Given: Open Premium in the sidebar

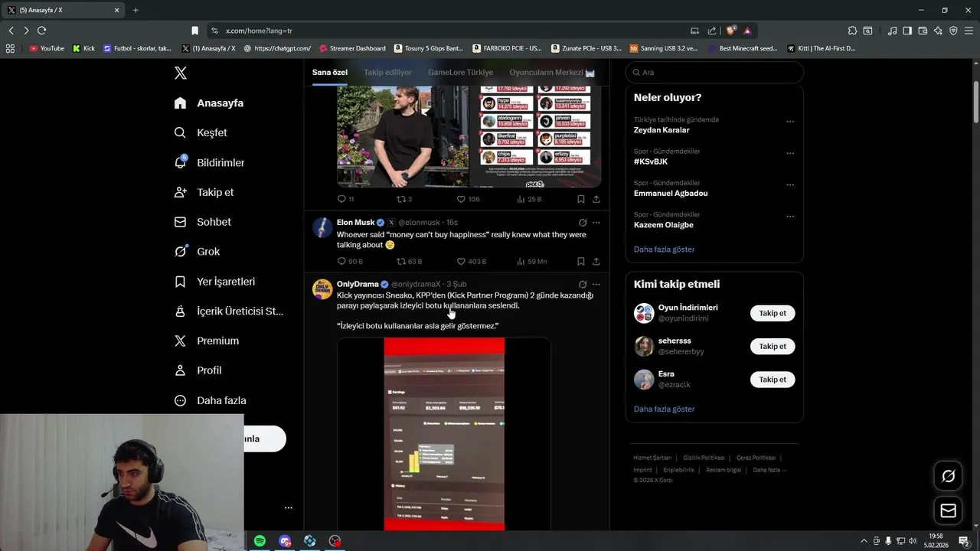Looking at the screenshot, I should [x=207, y=341].
